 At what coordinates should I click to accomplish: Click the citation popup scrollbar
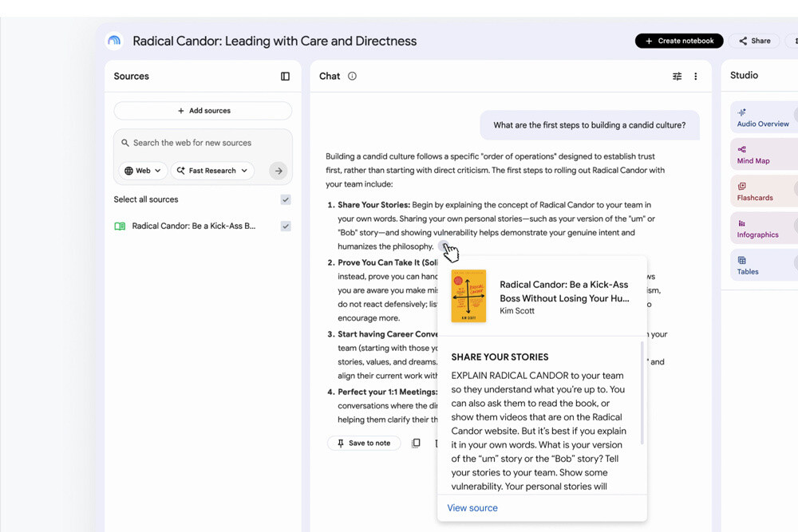coord(642,392)
